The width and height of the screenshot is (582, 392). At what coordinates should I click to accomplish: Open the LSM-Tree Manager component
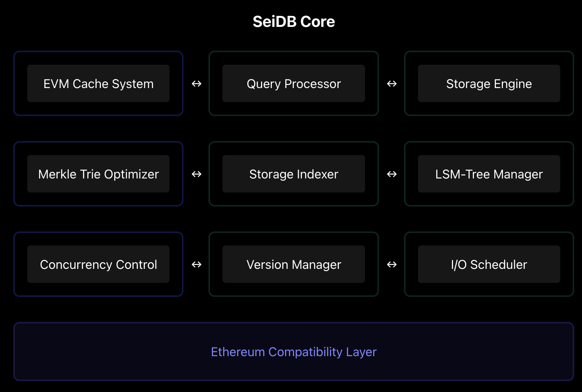pos(489,174)
